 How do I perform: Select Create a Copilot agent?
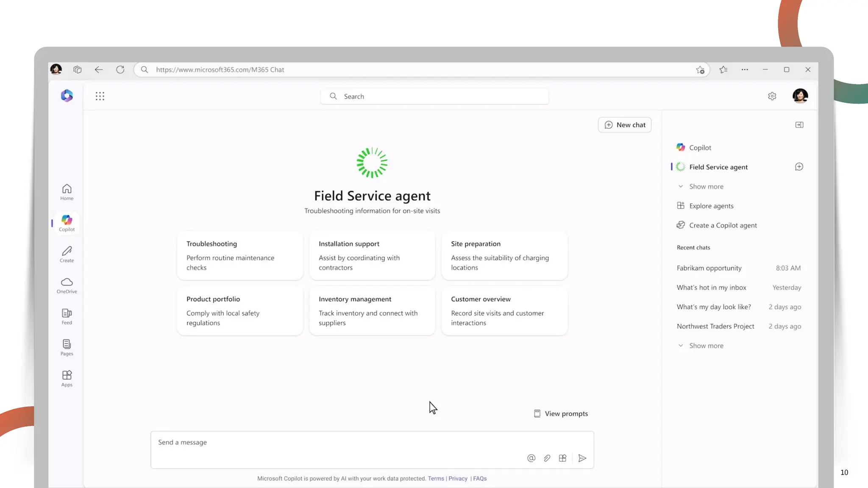click(723, 225)
